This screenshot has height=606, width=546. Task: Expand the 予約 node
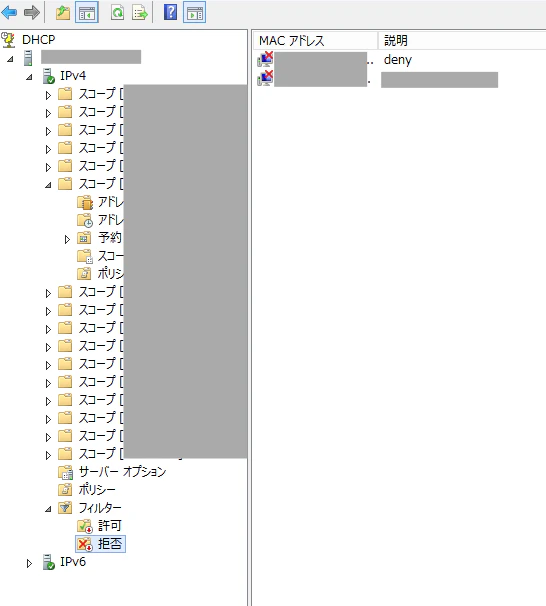pyautogui.click(x=67, y=240)
